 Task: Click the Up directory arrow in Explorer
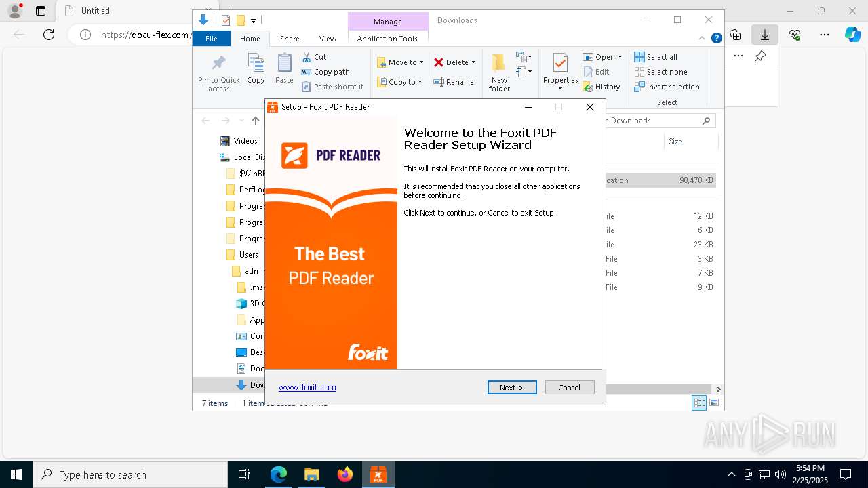[256, 121]
